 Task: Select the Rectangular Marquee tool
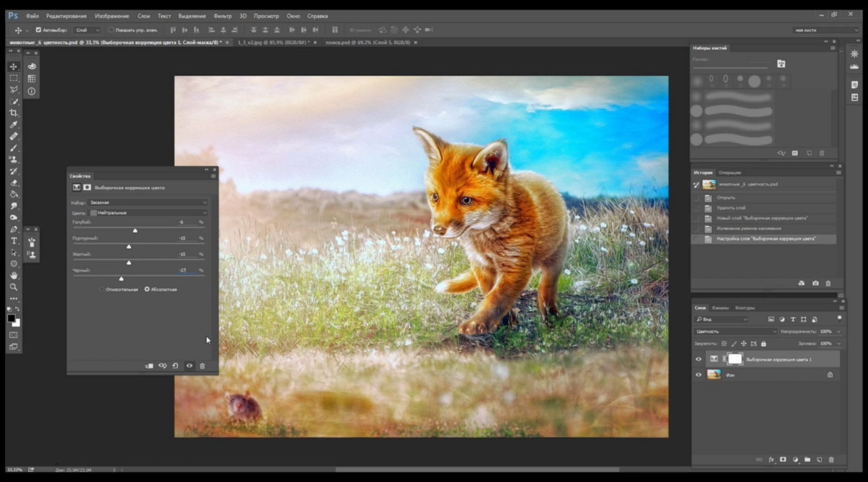coord(14,78)
